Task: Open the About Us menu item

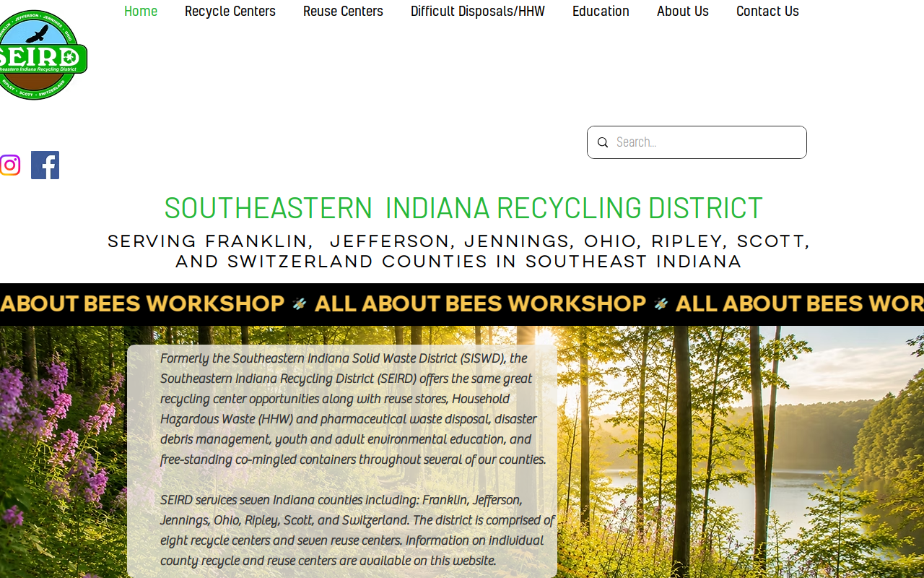Action: pyautogui.click(x=683, y=12)
